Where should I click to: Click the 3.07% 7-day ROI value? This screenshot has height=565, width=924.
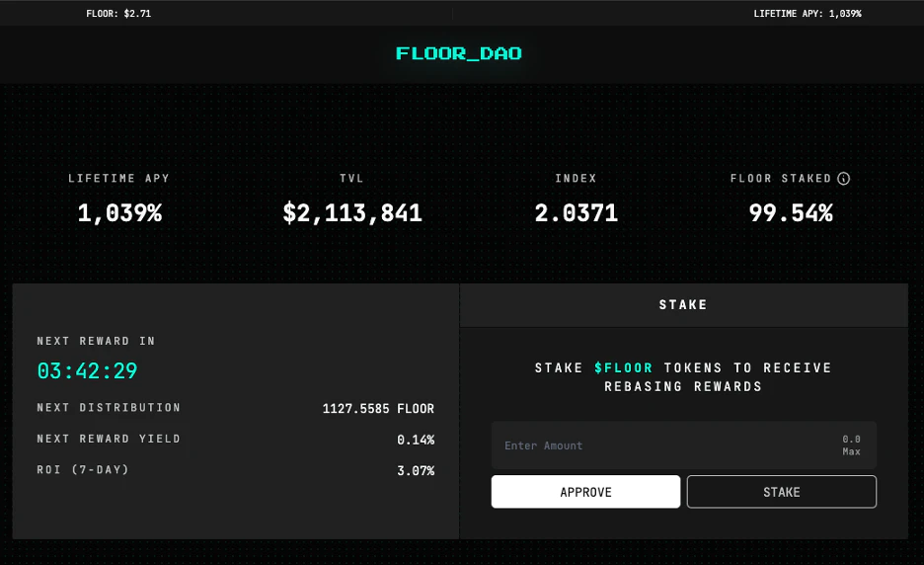416,471
